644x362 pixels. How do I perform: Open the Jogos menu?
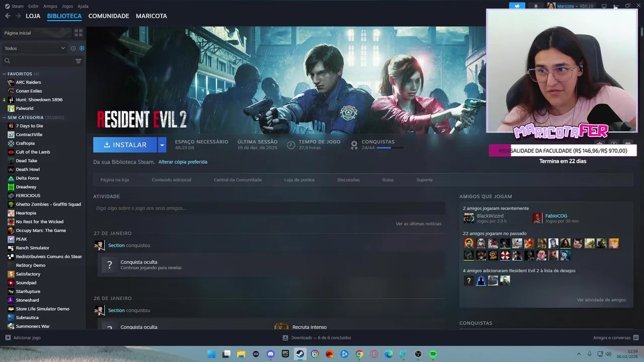tap(67, 6)
